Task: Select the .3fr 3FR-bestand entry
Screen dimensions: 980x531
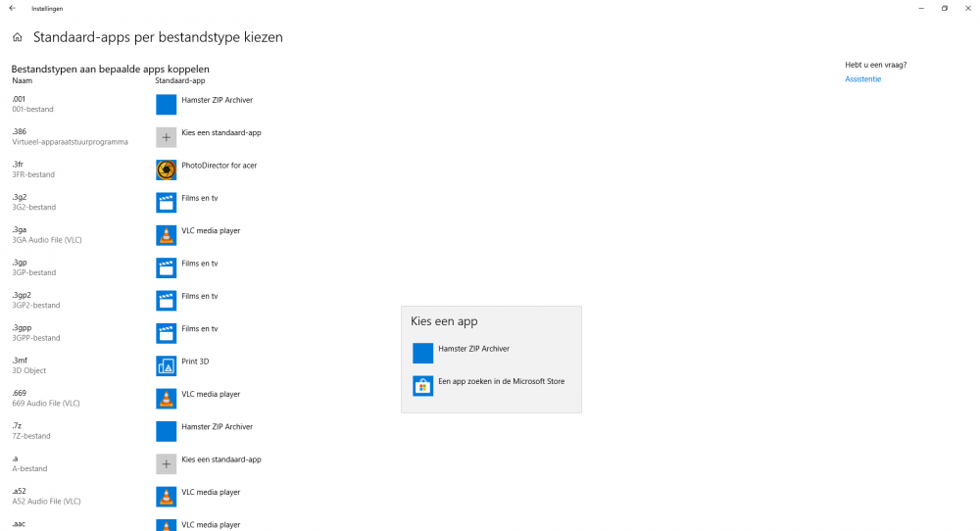Action: [33, 169]
